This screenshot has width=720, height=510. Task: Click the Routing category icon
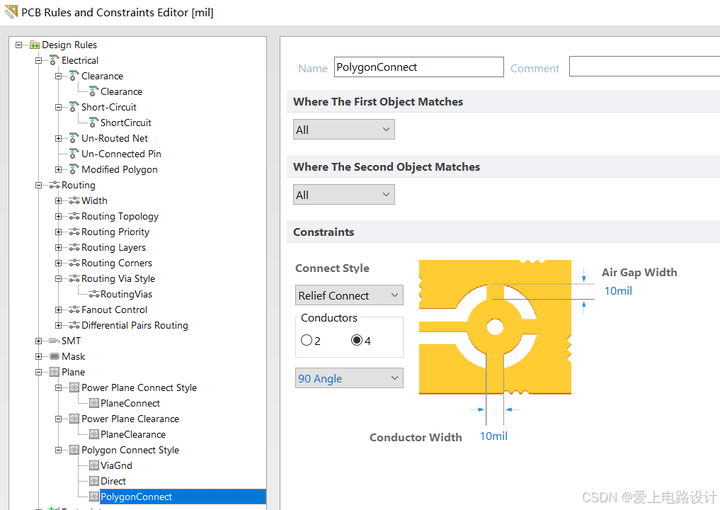point(54,185)
